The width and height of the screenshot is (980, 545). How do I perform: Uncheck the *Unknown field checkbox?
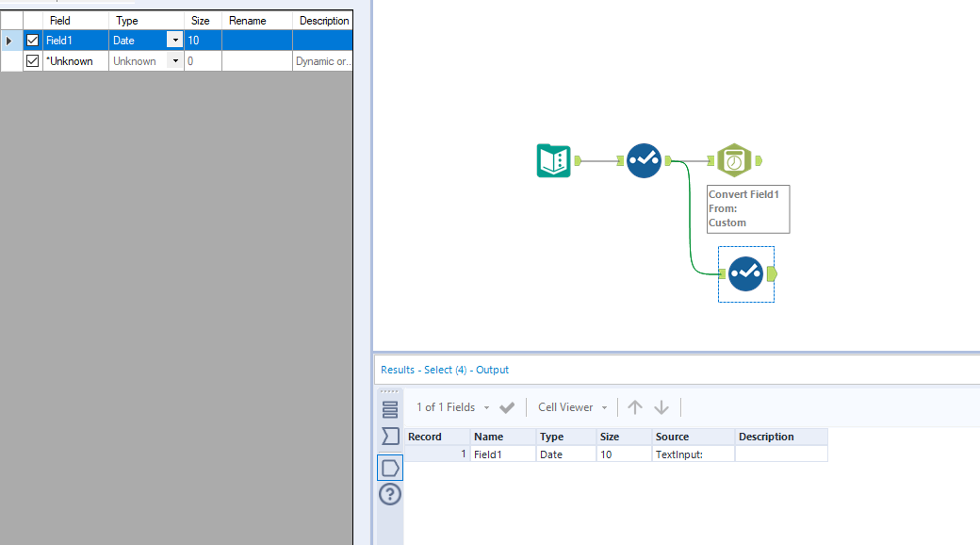(x=32, y=60)
